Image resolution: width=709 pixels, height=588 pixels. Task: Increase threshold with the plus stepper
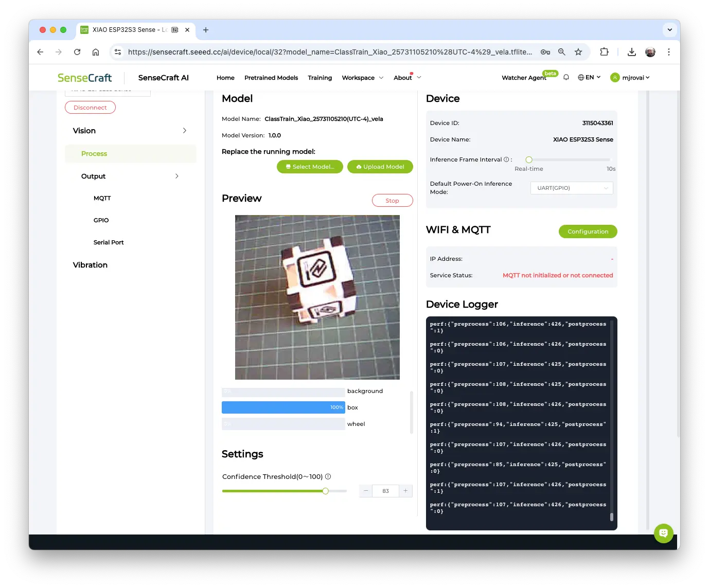[405, 491]
